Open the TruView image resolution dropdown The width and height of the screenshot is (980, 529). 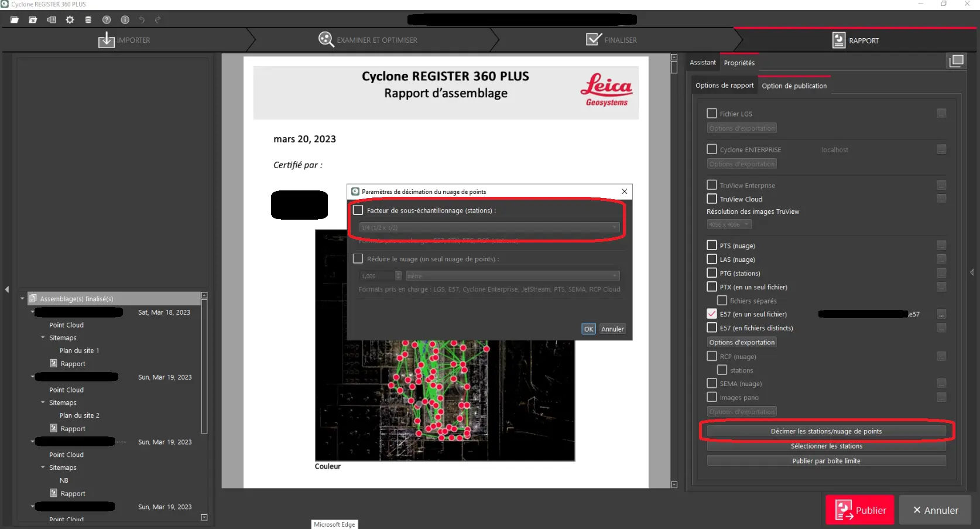click(729, 224)
